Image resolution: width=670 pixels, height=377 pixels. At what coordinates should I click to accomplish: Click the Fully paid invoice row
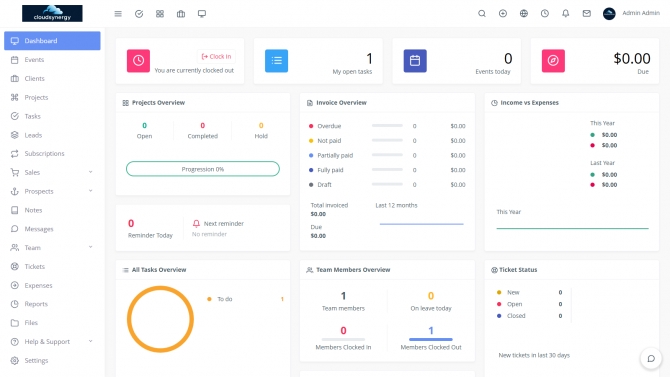point(387,170)
